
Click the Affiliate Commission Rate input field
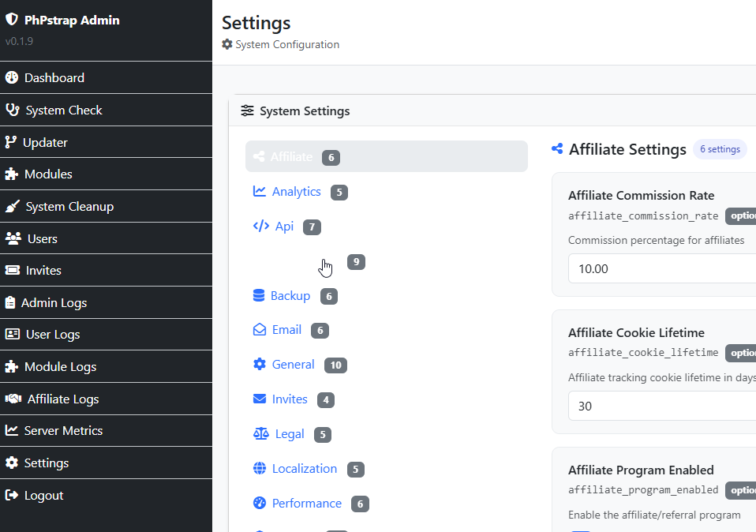pos(662,268)
